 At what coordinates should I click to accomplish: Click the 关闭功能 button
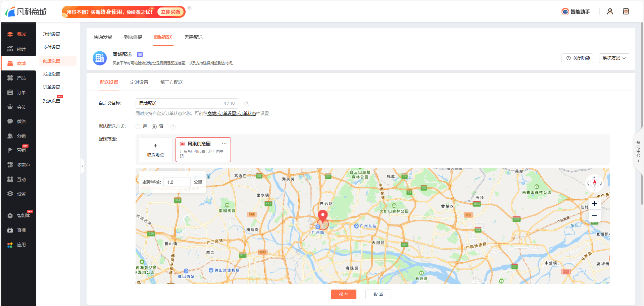coord(577,58)
